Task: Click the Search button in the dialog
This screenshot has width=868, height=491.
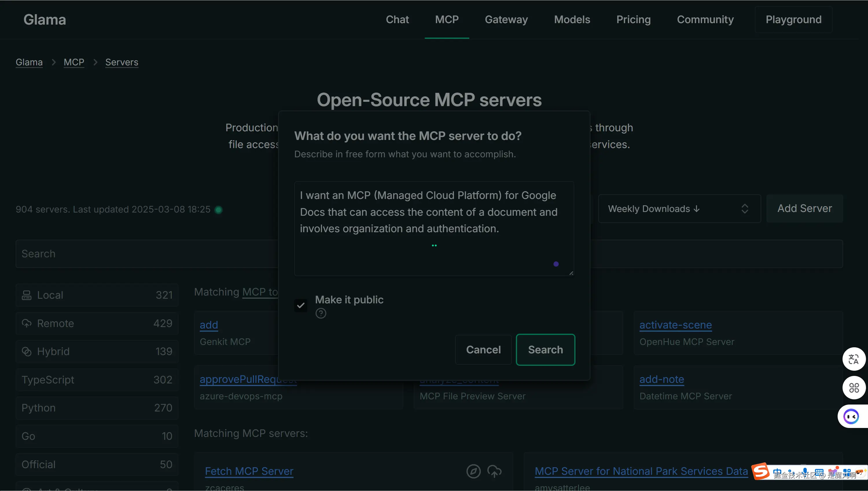Action: (x=545, y=350)
